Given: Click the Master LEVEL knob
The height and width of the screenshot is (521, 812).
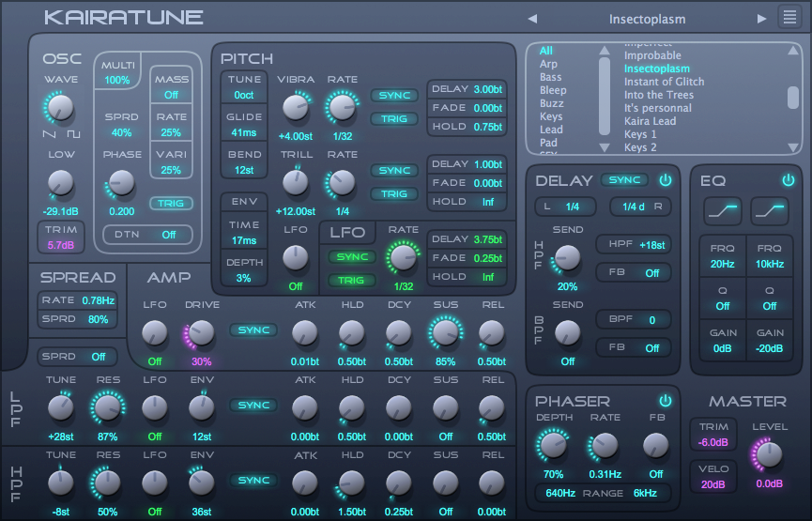Looking at the screenshot, I should coord(769,454).
